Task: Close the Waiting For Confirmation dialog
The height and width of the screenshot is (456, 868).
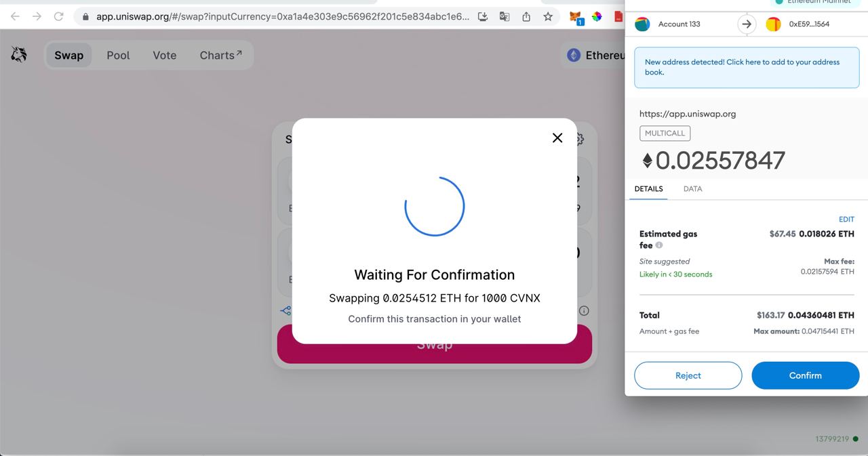Action: coord(557,138)
